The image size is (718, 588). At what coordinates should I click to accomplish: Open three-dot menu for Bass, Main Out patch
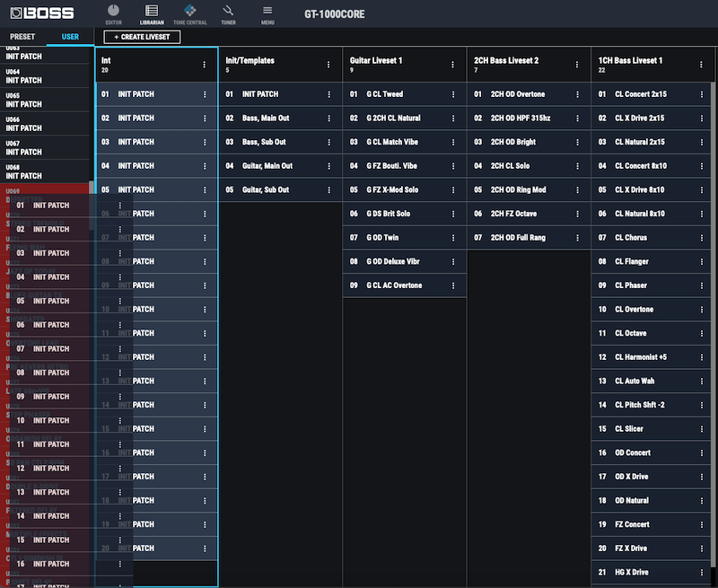coord(328,118)
